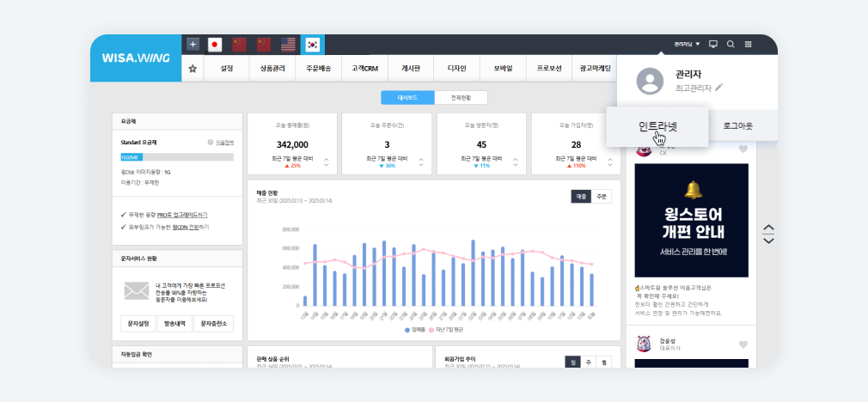Expand the 오늘 방문자 card with its chevrons

(516, 162)
